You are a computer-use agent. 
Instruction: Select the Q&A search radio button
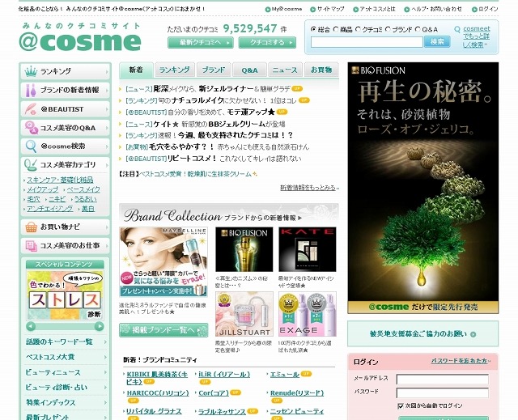click(x=418, y=29)
